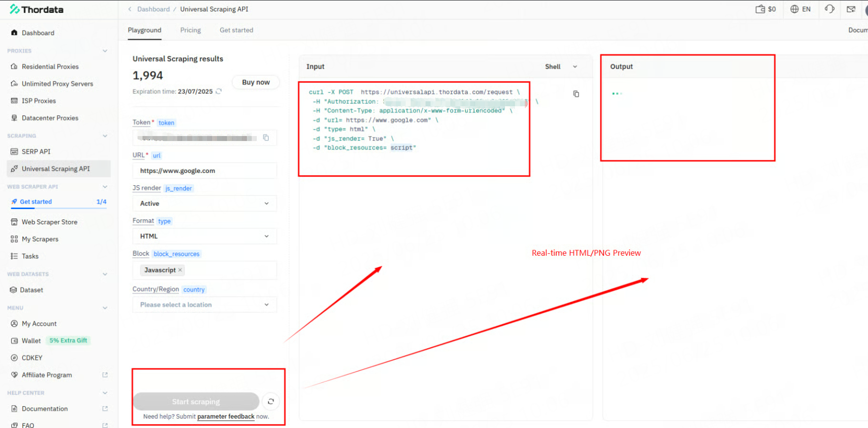The width and height of the screenshot is (868, 428).
Task: Go to Dashboard breadcrumb link
Action: [x=153, y=9]
